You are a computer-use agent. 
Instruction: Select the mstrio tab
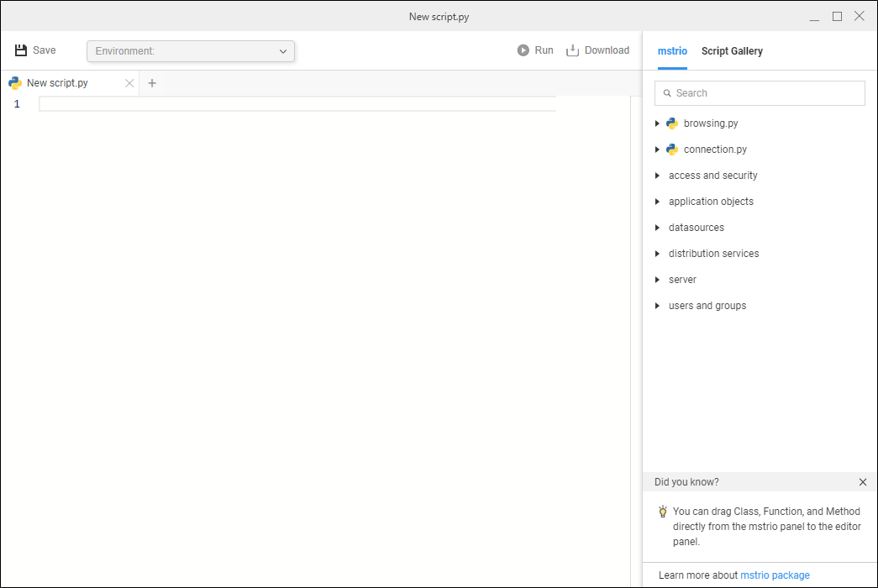pos(672,51)
